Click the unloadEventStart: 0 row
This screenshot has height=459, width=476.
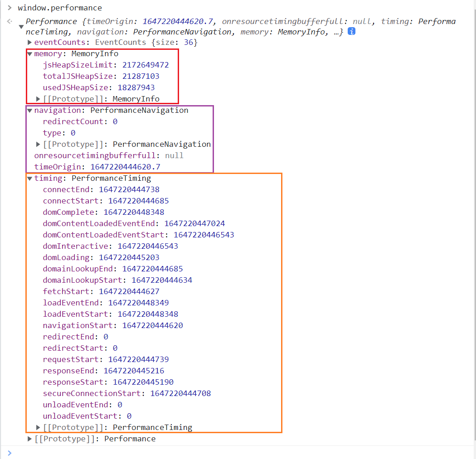[x=87, y=416]
